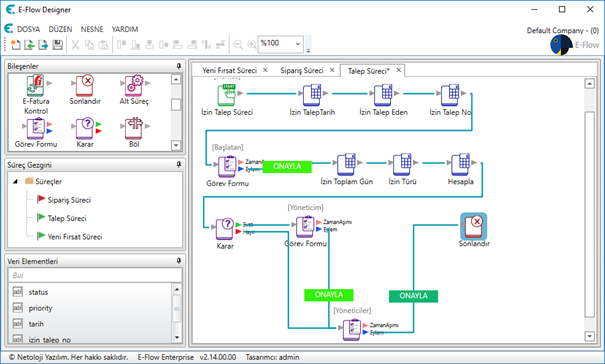
Task: Click the Save floppy disk toolbar icon
Action: (57, 45)
